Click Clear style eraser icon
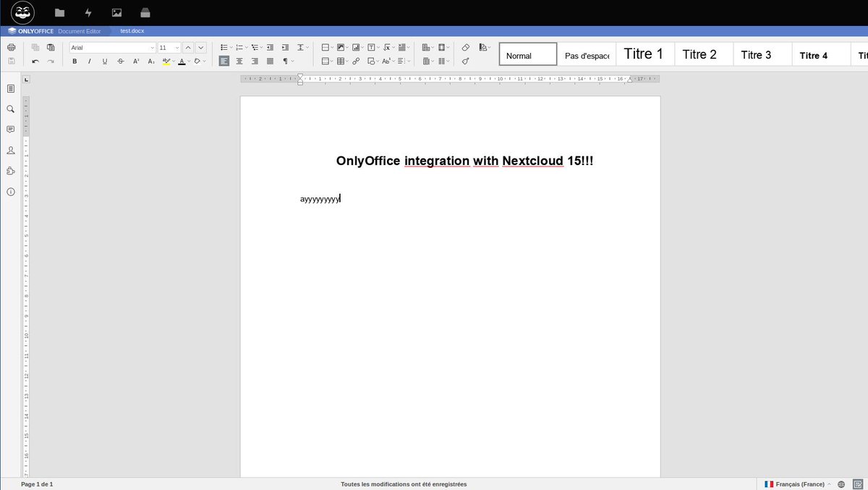 click(466, 48)
